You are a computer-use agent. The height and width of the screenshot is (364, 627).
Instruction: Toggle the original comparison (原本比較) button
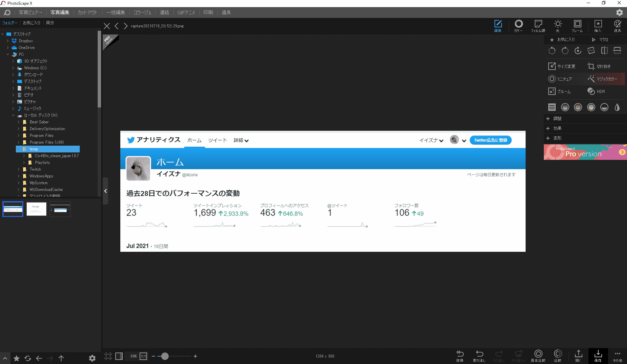click(538, 356)
